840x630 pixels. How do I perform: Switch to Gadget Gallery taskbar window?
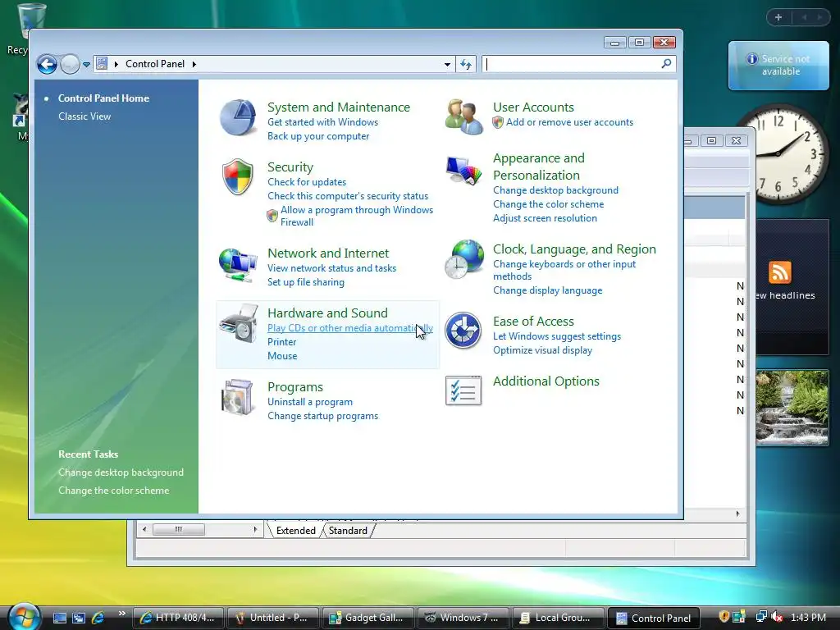pos(367,618)
